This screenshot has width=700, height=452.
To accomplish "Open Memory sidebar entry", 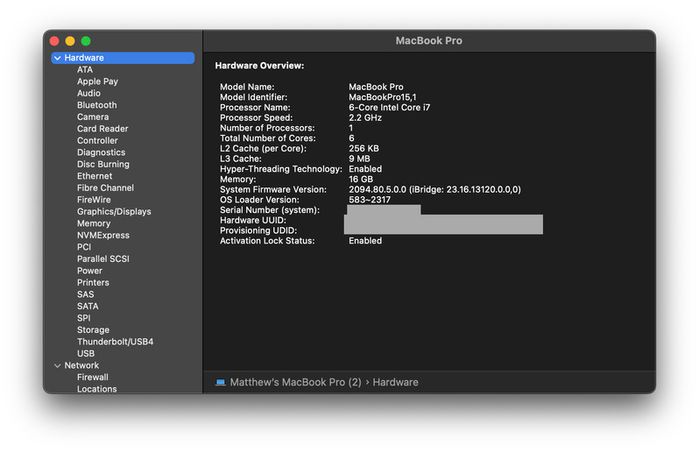I will click(94, 223).
